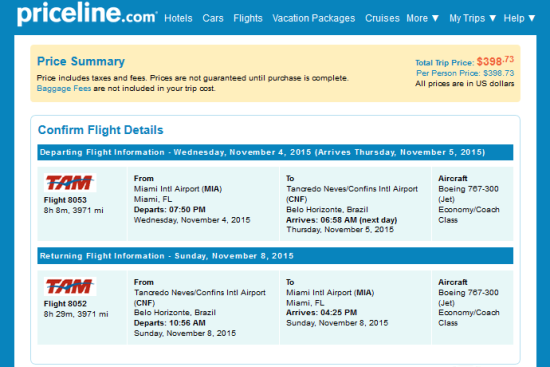Click the Departing Flight Information header bar
The height and width of the screenshot is (367, 550).
tap(275, 152)
